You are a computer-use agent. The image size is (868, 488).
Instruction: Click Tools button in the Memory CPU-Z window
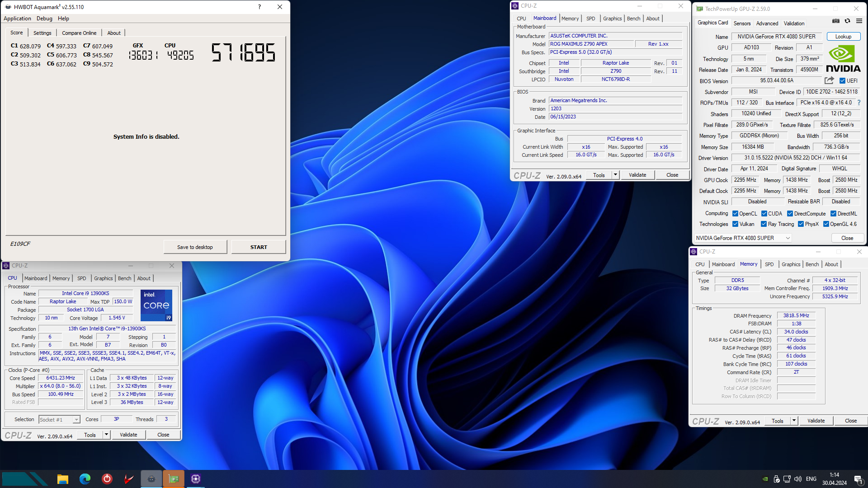click(778, 421)
